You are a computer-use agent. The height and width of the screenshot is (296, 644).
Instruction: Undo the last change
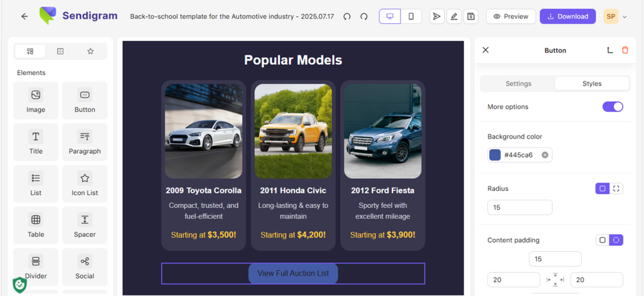(347, 16)
